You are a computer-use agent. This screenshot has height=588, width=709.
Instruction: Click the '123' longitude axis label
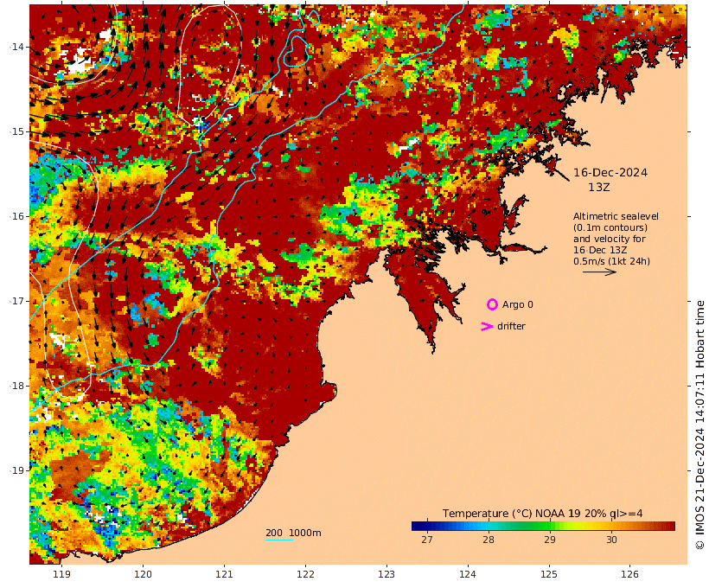point(386,574)
